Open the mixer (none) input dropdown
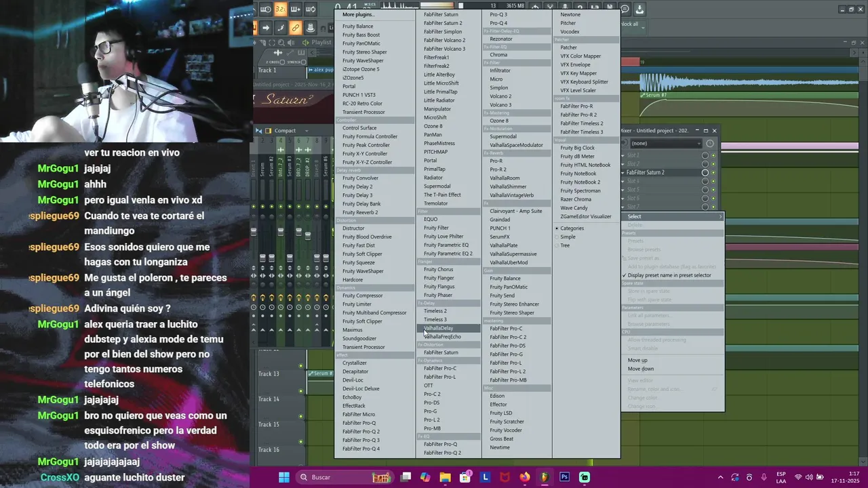The width and height of the screenshot is (868, 488). point(666,143)
